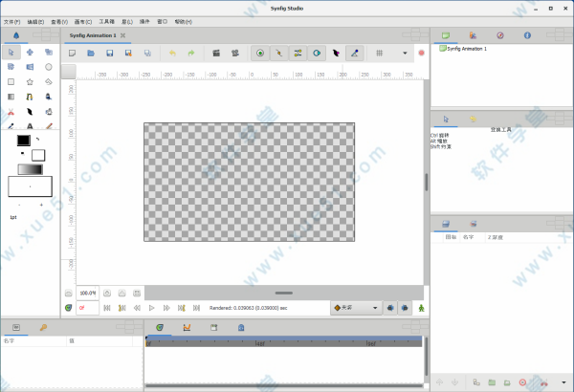Open the Curves panel tab

[187, 328]
